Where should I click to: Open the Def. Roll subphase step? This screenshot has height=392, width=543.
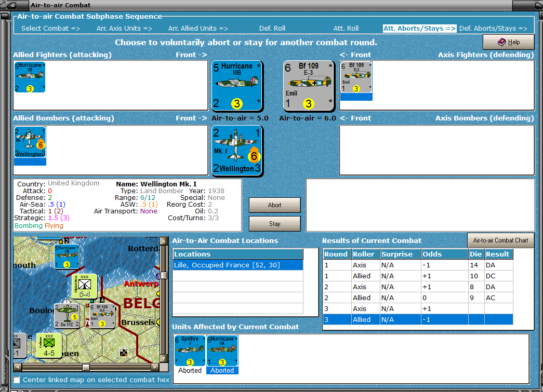coord(275,28)
